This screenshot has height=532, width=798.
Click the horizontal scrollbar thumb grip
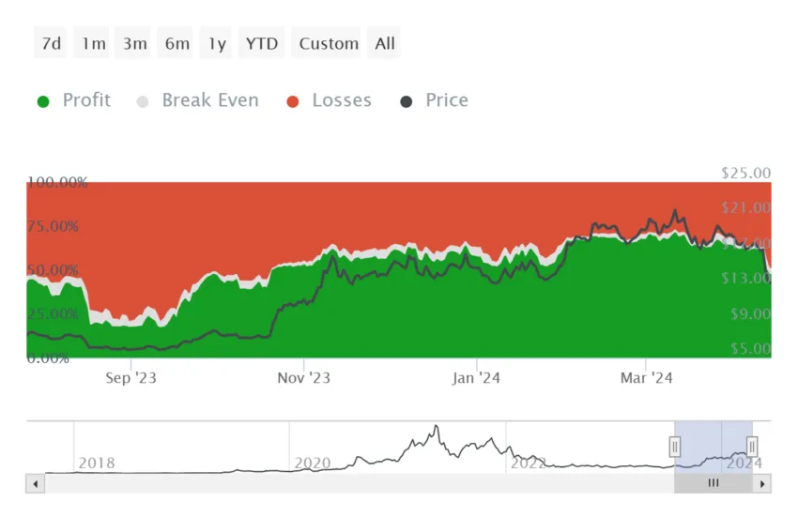714,483
